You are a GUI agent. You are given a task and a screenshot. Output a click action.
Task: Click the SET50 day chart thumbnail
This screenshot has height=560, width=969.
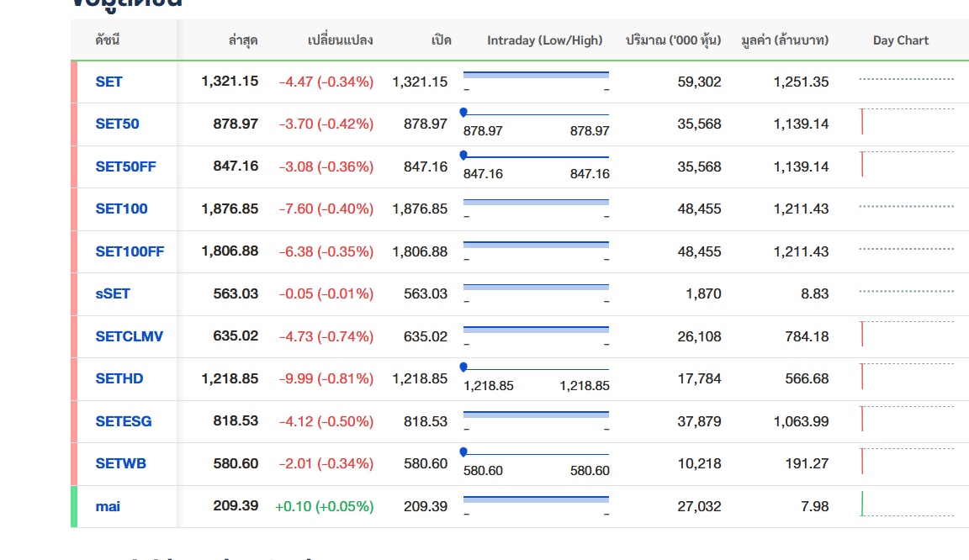(x=907, y=122)
